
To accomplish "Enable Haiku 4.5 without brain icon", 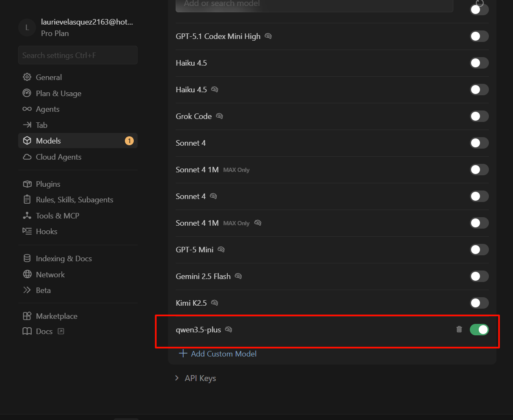I will click(x=479, y=63).
